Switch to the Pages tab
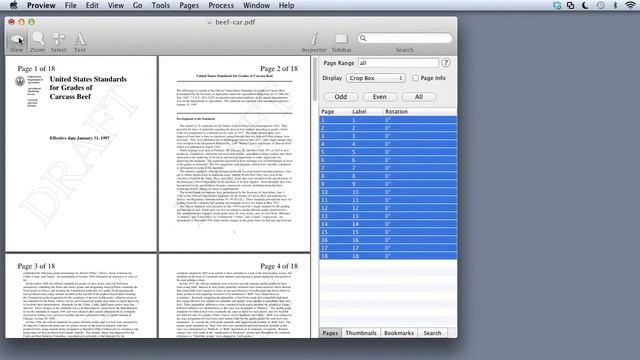The image size is (640, 360). [x=330, y=333]
